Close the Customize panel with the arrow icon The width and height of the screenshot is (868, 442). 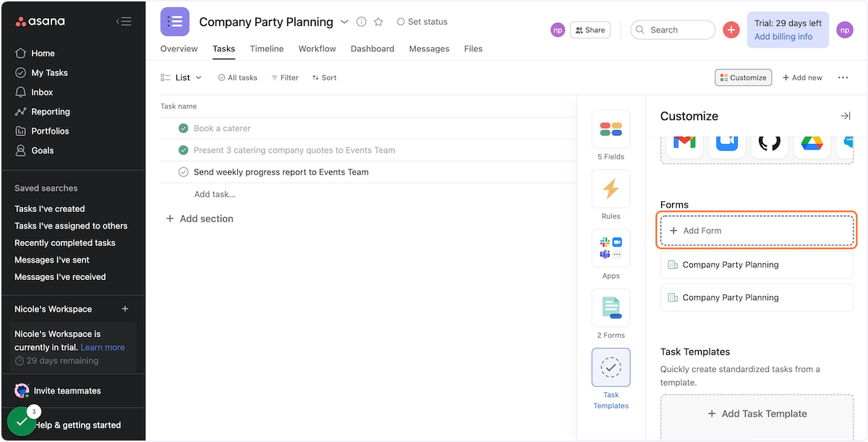[x=845, y=116]
